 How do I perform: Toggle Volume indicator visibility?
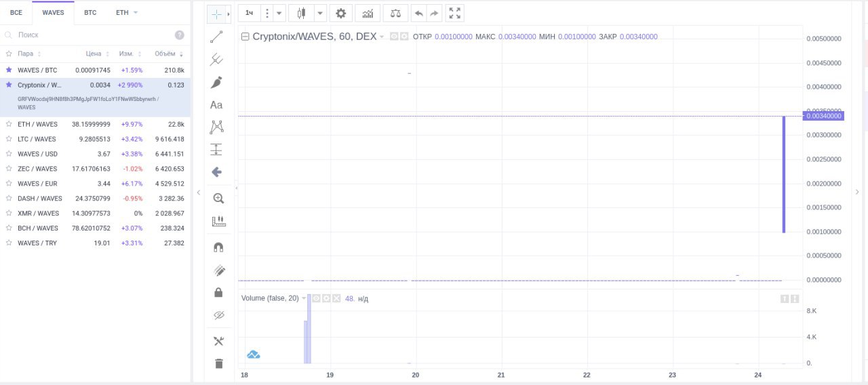point(315,298)
